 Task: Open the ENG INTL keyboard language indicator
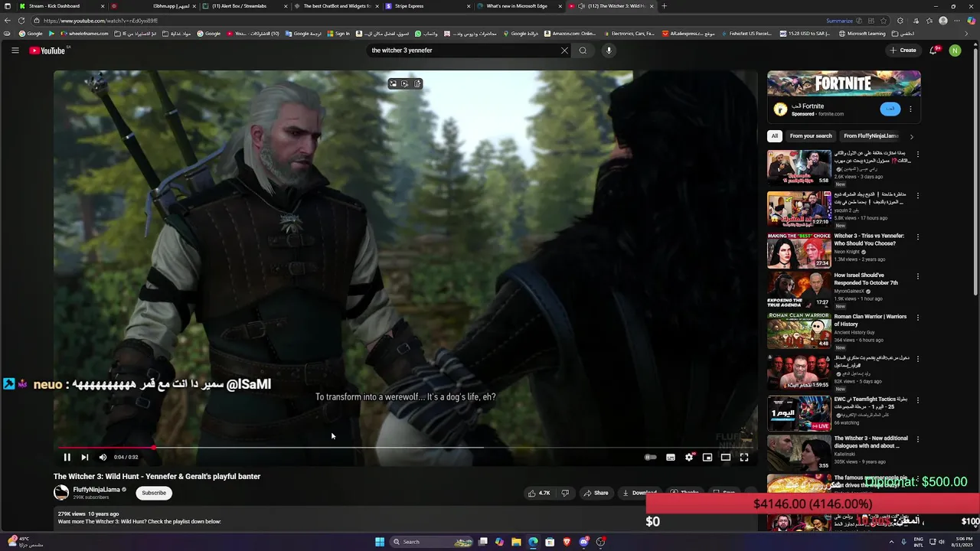[x=918, y=542]
